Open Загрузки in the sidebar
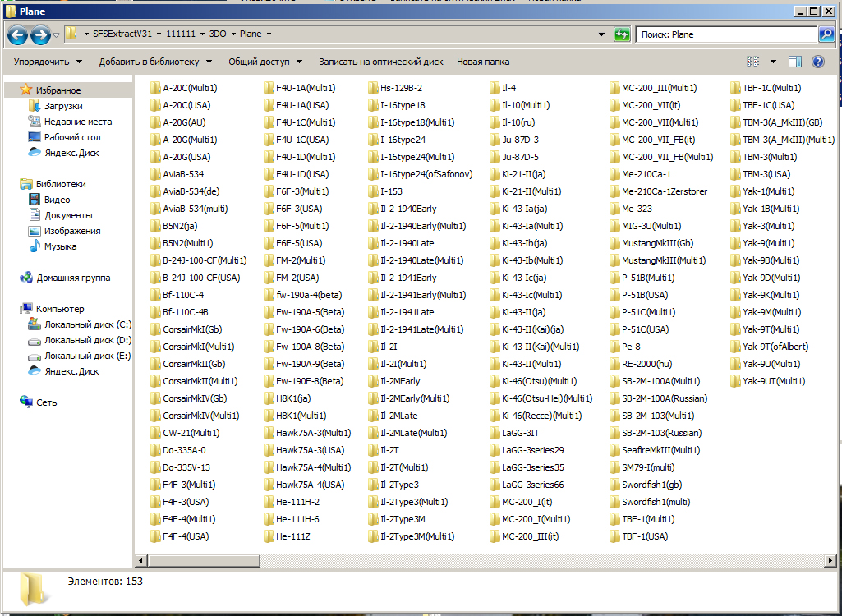Screen dimensions: 842x616 [x=62, y=106]
